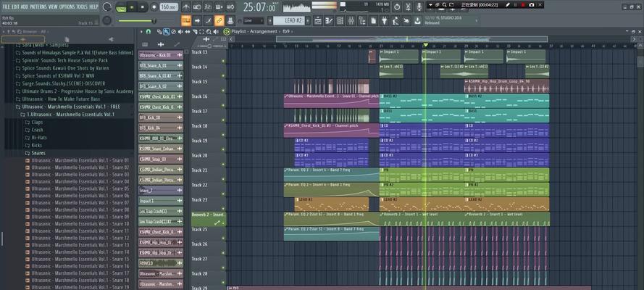Select the Zoom tool in playlist toolbar
Viewport: 644px width, 290px height.
tap(209, 32)
